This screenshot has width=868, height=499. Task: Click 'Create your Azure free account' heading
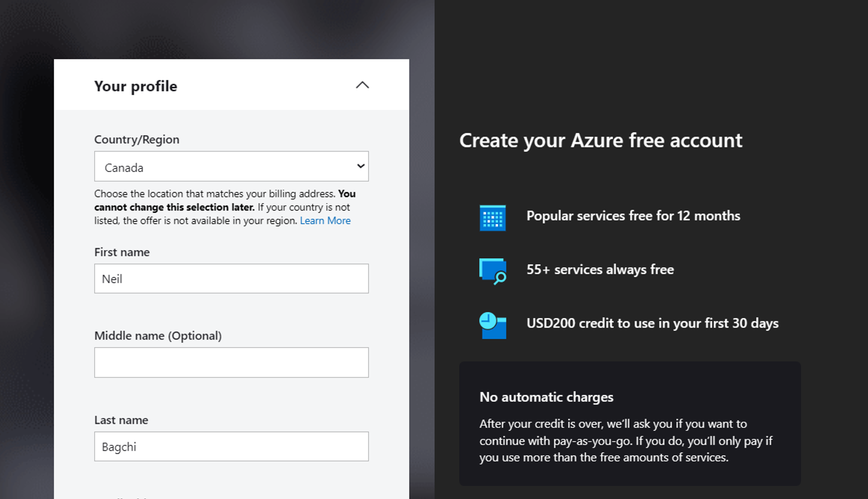click(x=601, y=141)
